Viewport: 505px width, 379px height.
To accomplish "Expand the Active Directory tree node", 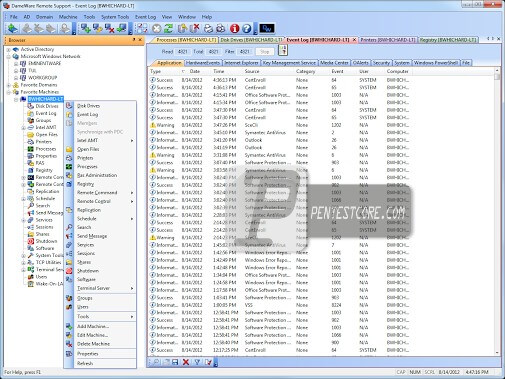I will 8,49.
